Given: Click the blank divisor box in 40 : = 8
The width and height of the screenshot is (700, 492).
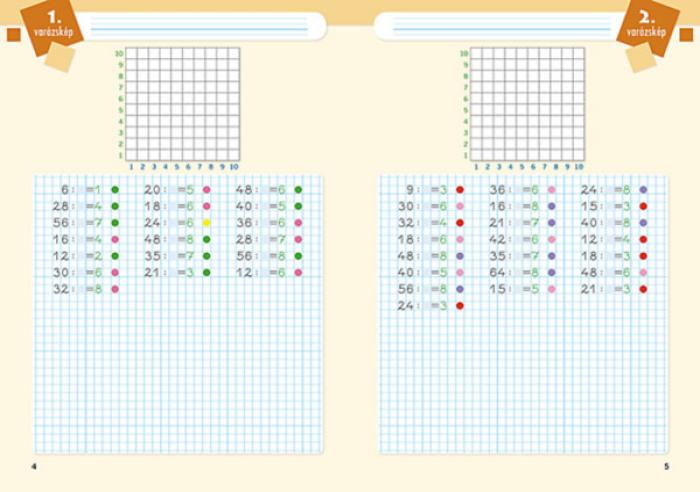Looking at the screenshot, I should tap(609, 223).
